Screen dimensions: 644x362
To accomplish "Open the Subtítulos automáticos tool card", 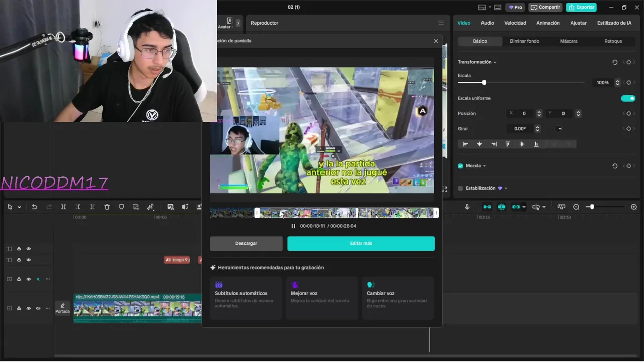I will [246, 298].
